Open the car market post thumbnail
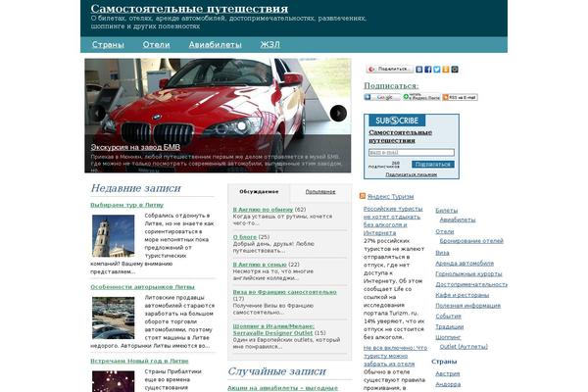The height and width of the screenshot is (392, 588). (x=114, y=318)
